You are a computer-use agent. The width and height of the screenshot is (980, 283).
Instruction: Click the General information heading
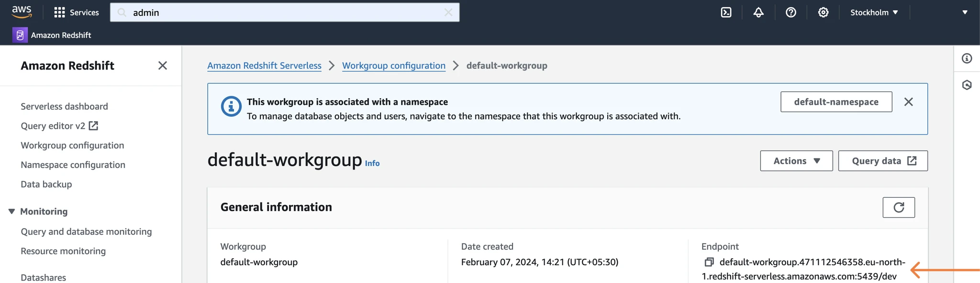(x=276, y=207)
